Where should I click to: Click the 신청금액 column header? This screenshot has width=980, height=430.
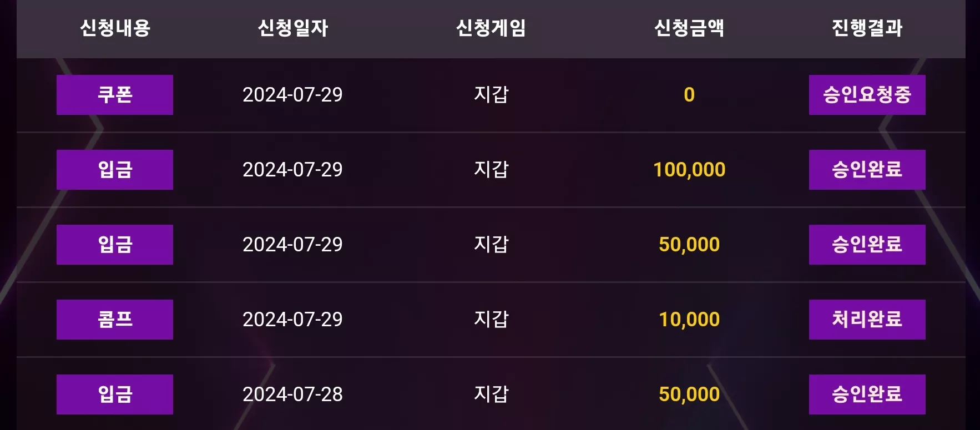pos(689,28)
